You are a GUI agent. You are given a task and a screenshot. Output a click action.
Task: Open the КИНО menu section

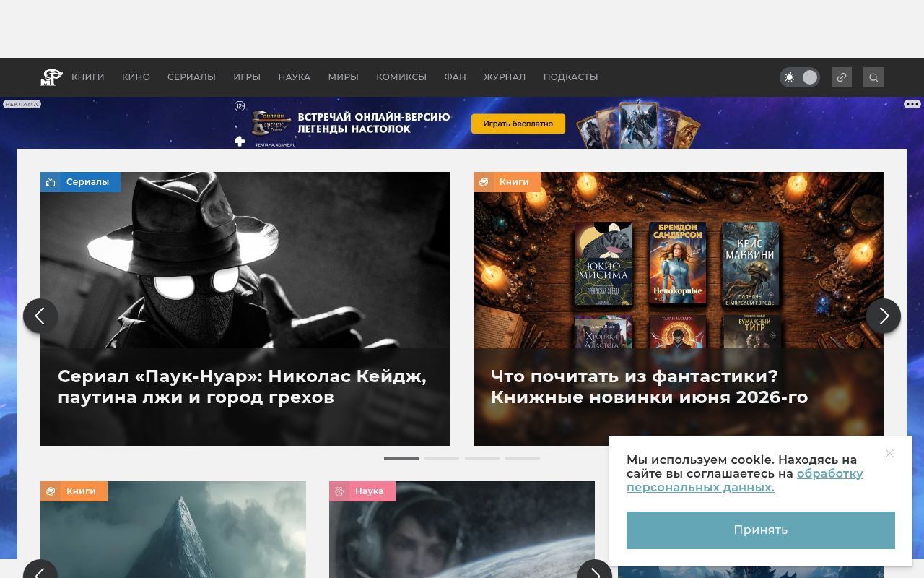click(136, 77)
